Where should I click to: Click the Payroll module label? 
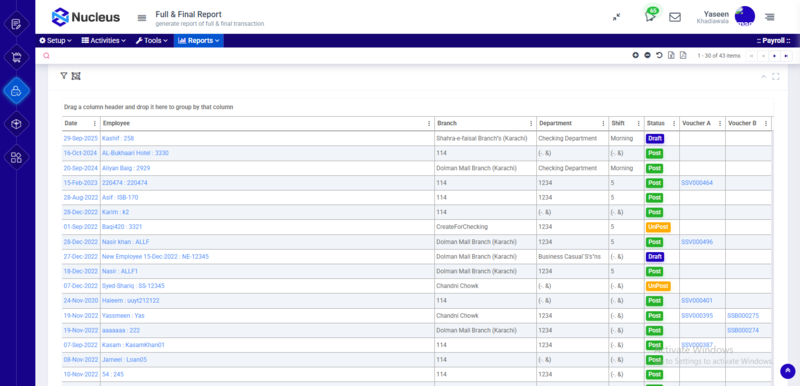click(x=773, y=41)
